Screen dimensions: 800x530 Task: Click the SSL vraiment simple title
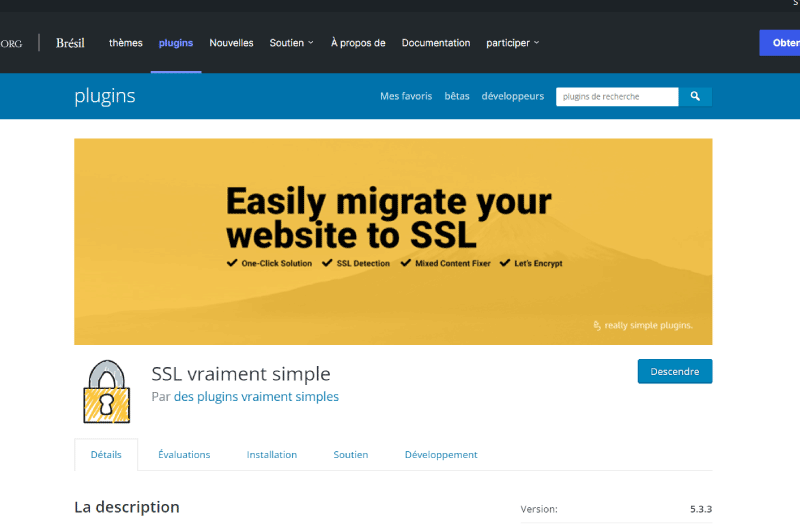pyautogui.click(x=241, y=374)
